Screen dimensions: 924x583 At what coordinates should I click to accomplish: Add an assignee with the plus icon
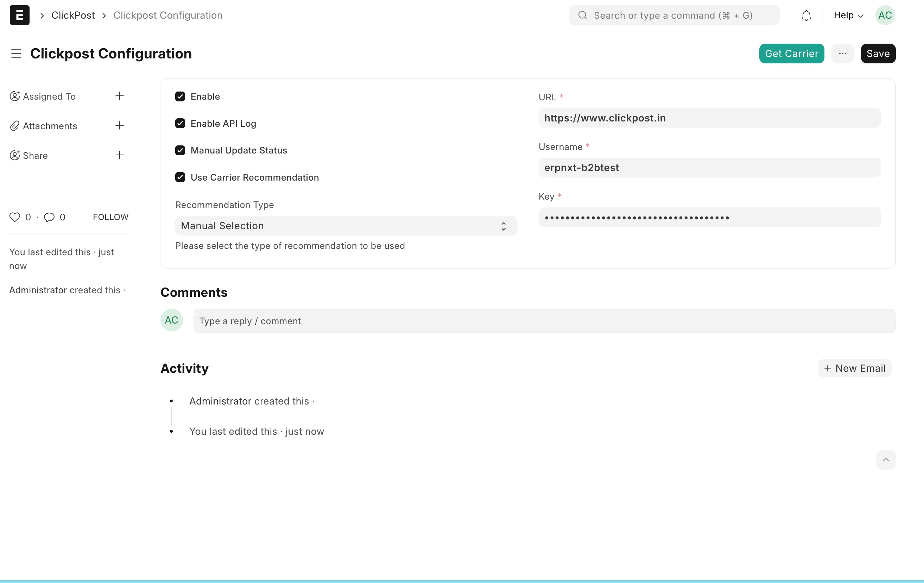coord(120,96)
